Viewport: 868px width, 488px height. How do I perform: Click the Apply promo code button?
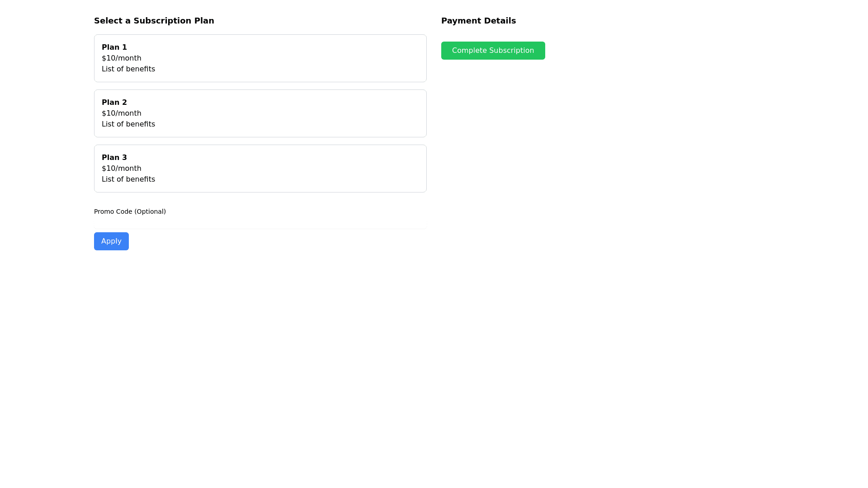[x=111, y=241]
